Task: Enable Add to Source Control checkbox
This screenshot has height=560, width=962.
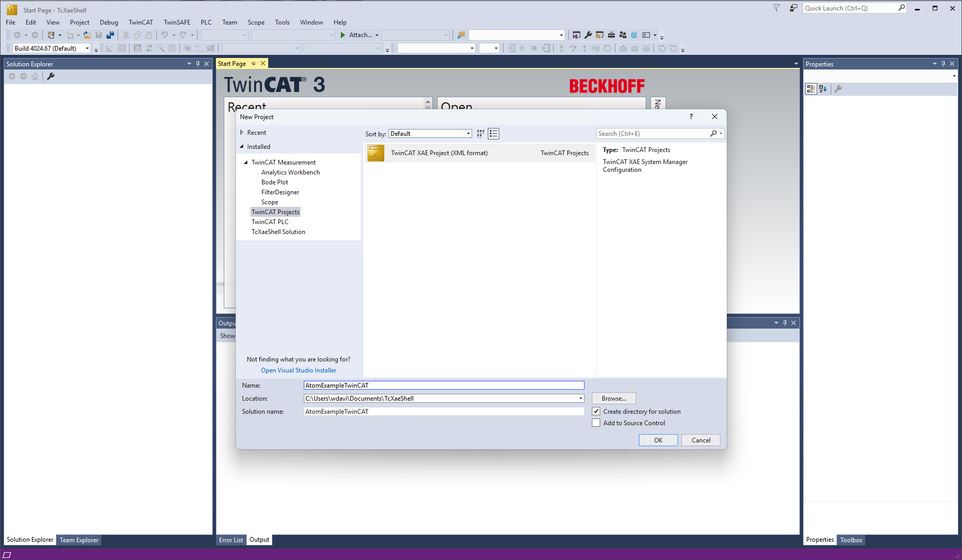Action: coord(596,423)
